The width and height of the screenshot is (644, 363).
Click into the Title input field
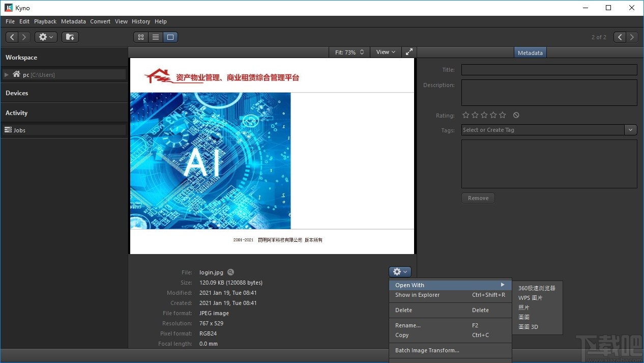coord(549,70)
